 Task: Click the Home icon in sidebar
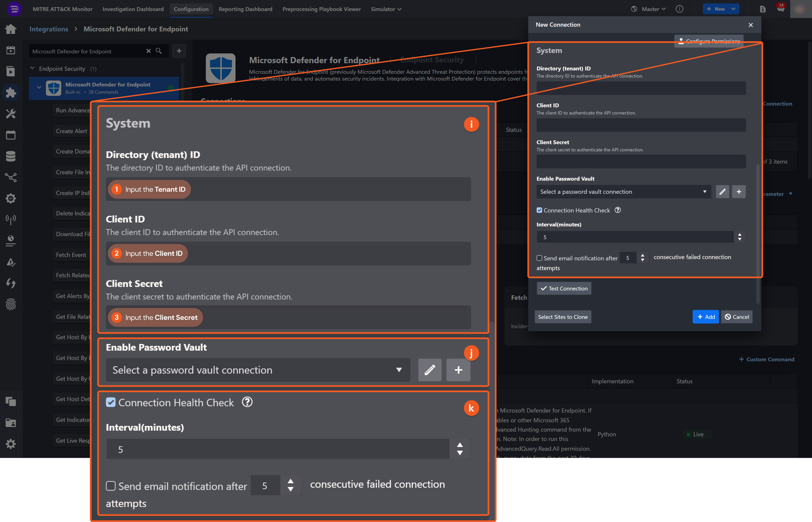(11, 29)
